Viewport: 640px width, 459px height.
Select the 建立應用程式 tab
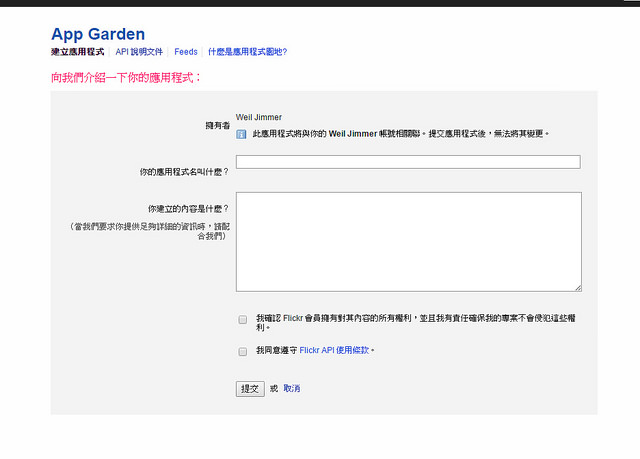coord(78,52)
